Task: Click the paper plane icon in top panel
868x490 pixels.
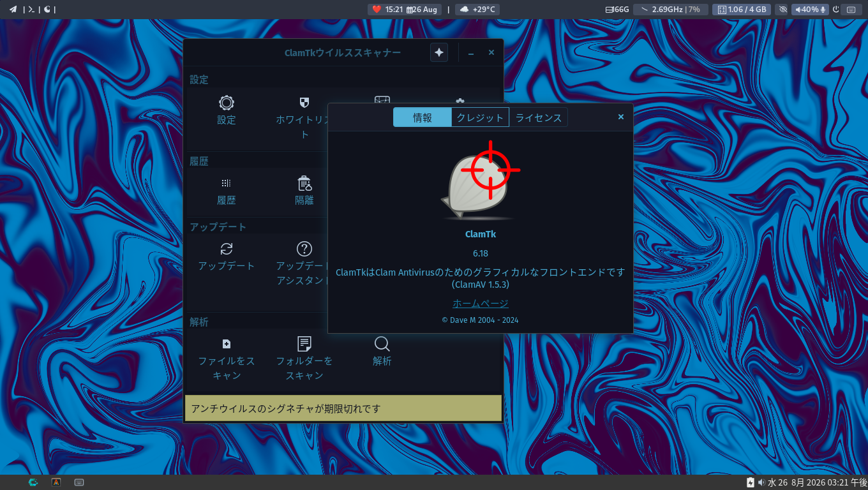Action: click(x=13, y=9)
